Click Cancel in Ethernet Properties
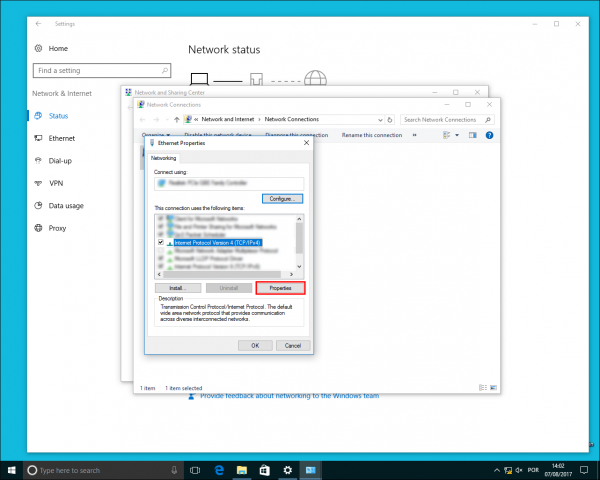600x480 pixels. click(293, 346)
